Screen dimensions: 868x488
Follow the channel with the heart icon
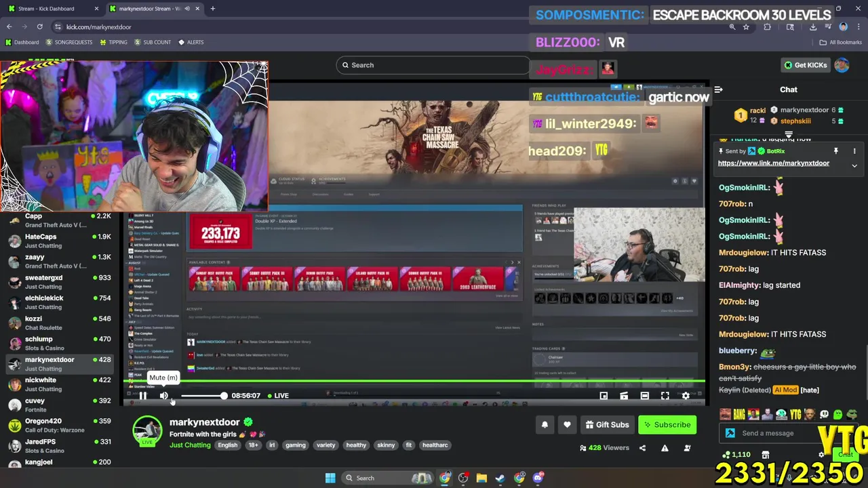tap(567, 425)
